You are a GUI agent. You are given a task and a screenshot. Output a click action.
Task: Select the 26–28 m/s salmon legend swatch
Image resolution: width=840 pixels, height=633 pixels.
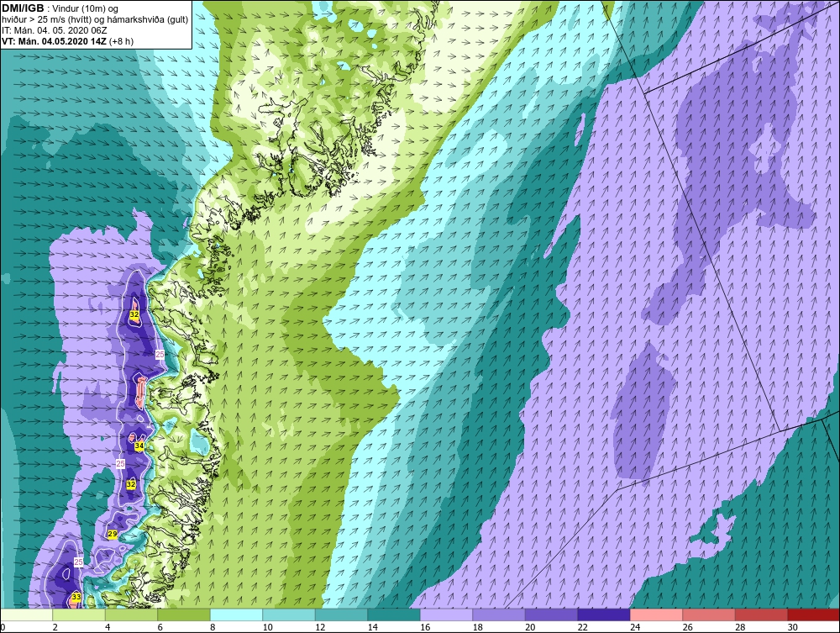[709, 615]
